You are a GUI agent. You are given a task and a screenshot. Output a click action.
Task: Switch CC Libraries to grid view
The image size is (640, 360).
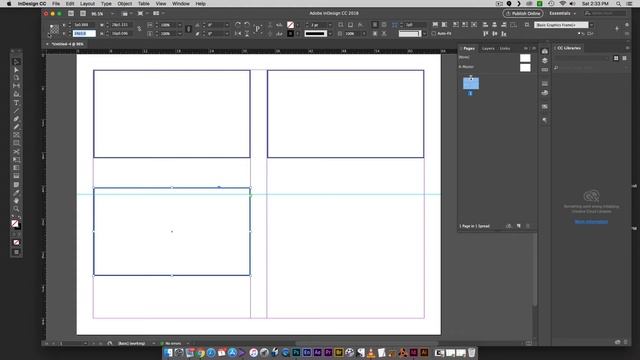(x=616, y=58)
